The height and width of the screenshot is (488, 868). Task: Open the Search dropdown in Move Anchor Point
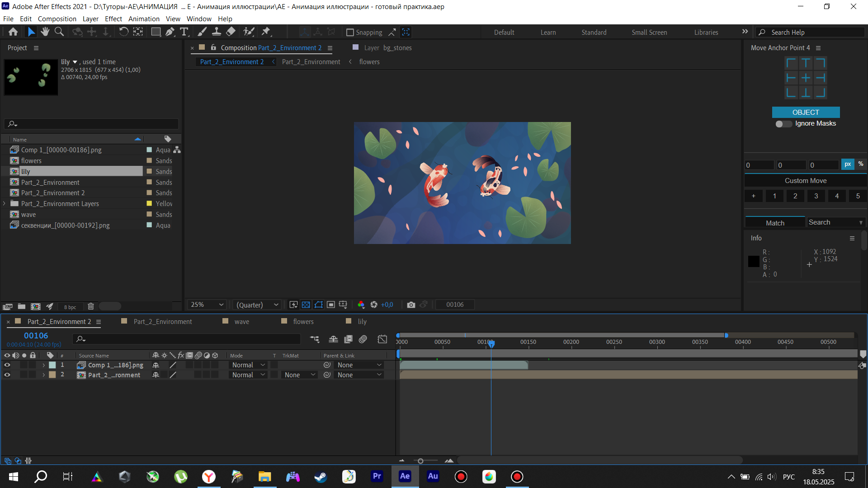[836, 222]
